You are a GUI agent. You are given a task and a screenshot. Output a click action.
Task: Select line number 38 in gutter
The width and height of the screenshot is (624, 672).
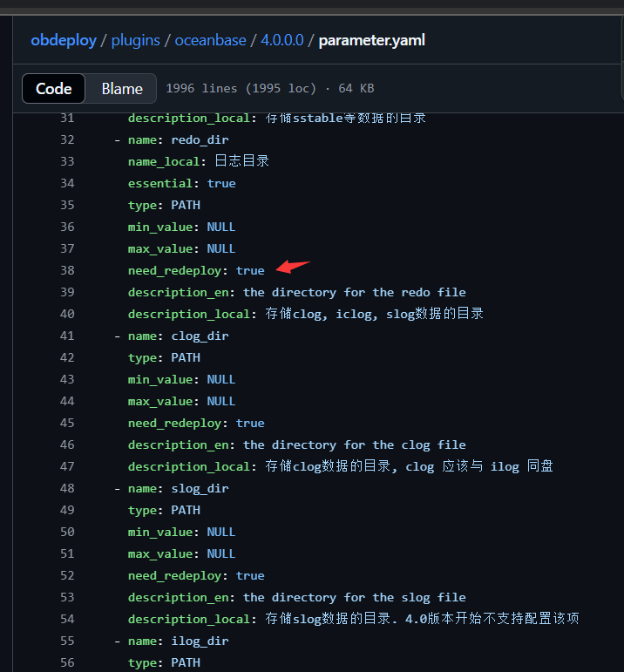67,270
